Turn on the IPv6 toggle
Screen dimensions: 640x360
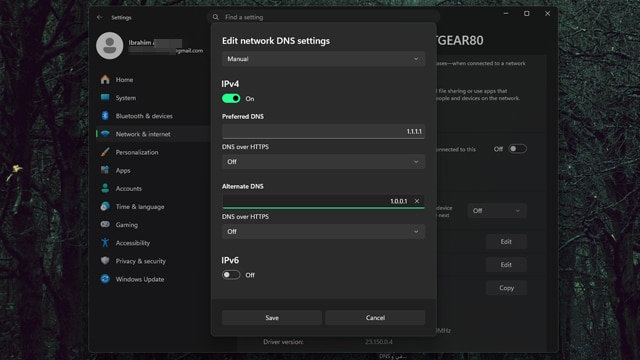[231, 275]
